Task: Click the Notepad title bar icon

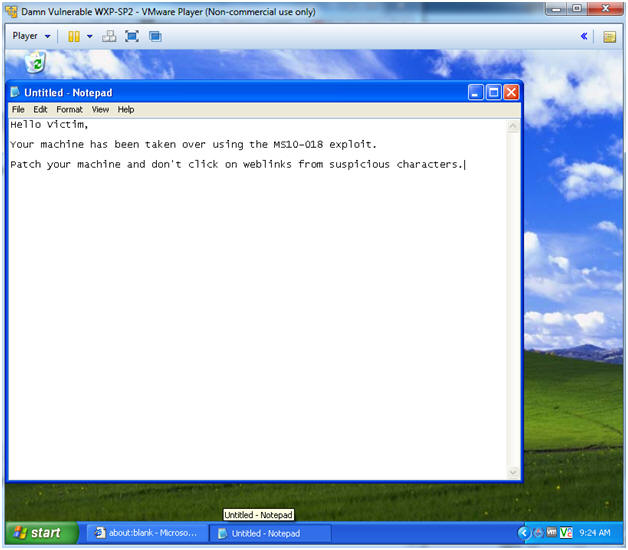Action: [x=15, y=93]
